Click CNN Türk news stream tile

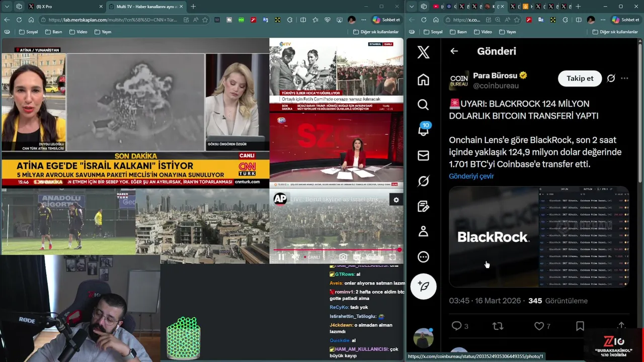135,113
